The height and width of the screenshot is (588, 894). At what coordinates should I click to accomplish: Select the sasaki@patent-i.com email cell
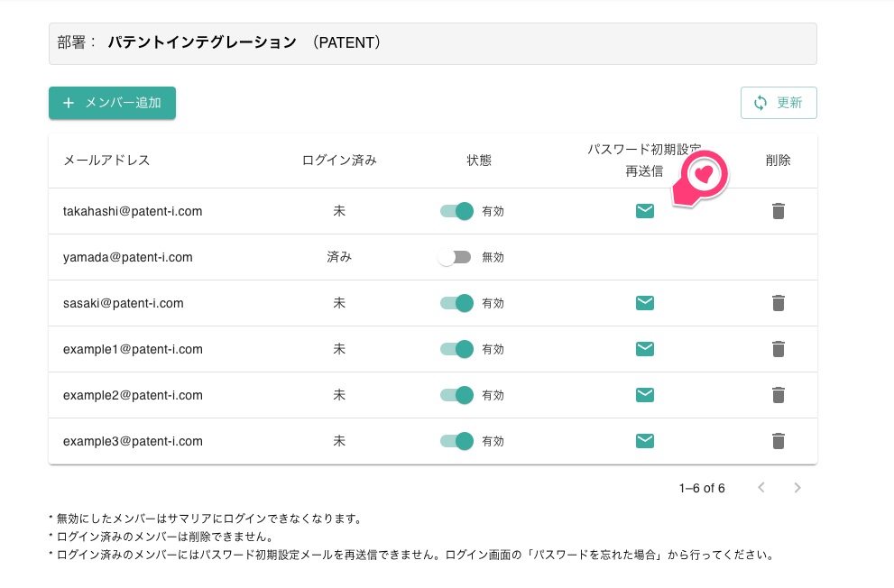[x=124, y=303]
